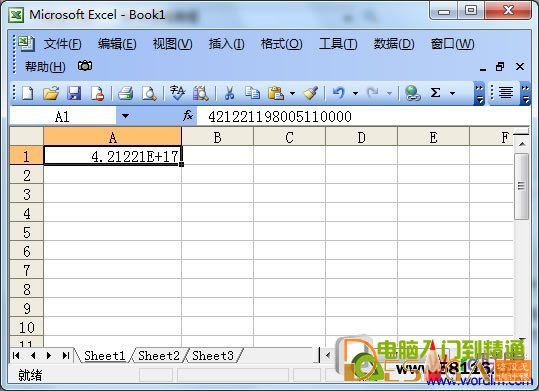Paste with clipboard icon
The image size is (539, 391).
[276, 93]
